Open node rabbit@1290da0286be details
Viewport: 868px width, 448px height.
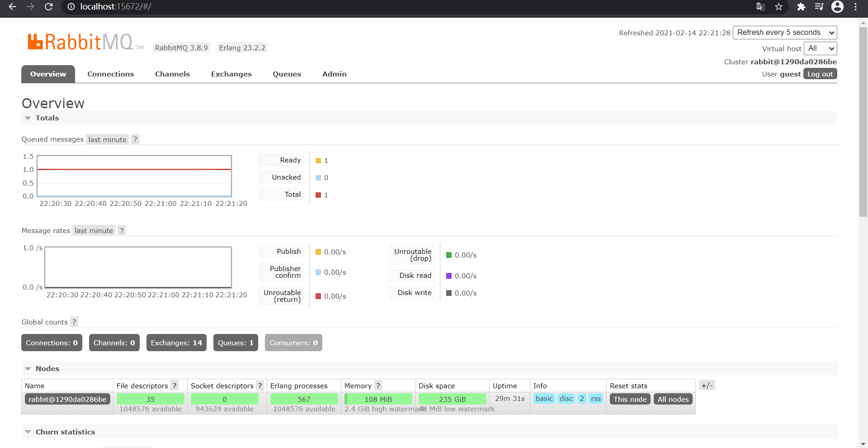pos(67,399)
